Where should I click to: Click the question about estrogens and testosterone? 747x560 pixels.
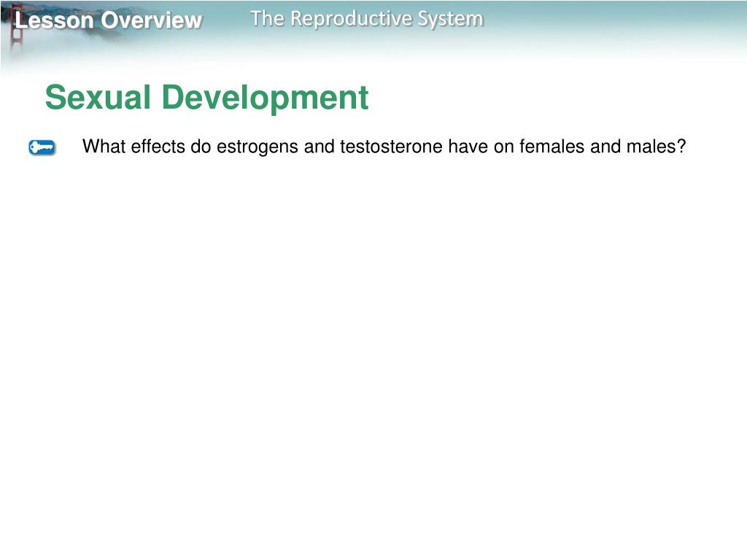click(384, 146)
